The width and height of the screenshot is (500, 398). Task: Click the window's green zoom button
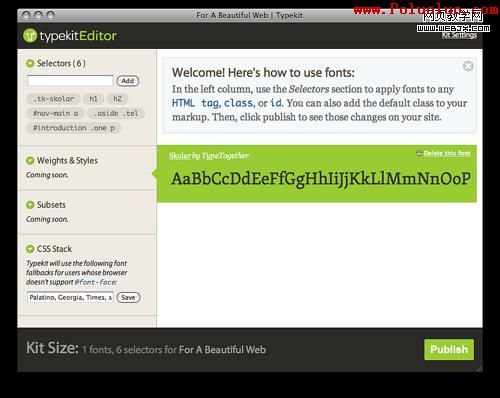[x=51, y=15]
